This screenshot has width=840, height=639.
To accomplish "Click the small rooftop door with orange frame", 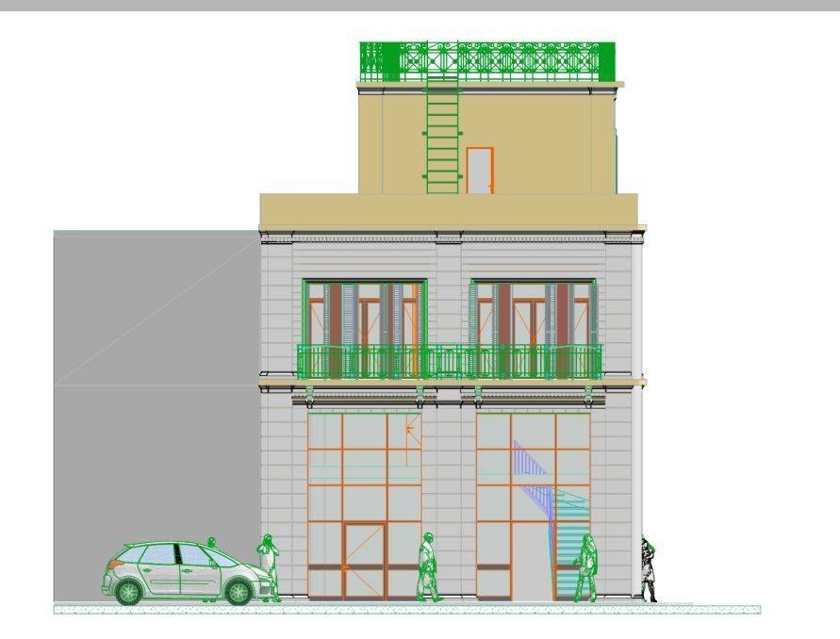I will click(480, 171).
